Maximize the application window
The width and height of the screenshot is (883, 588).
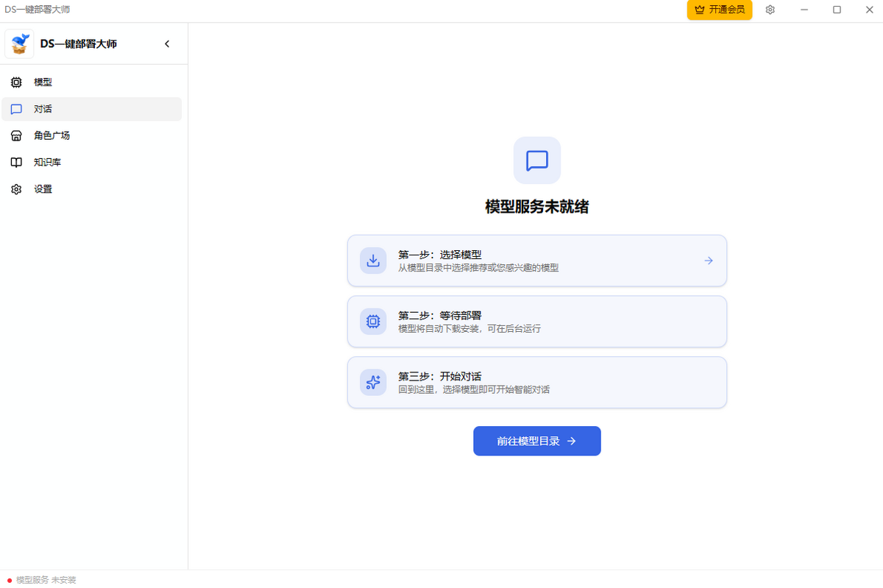837,10
